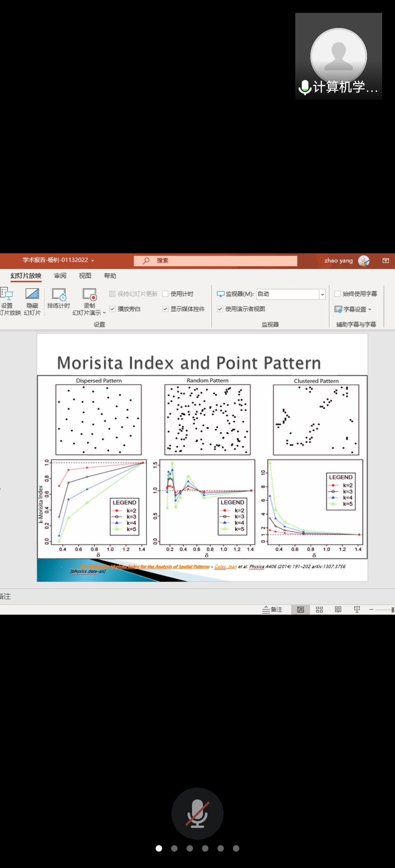This screenshot has width=395, height=868.
Task: Uncheck Use Presenter View (使用演示者视图)
Action: coord(220,309)
